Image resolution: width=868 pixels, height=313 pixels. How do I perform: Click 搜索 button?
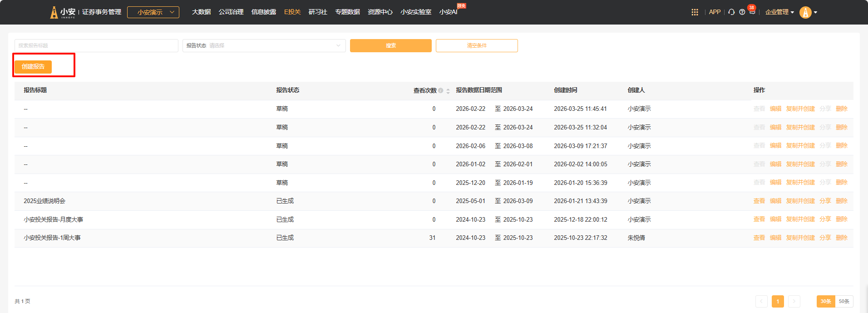[391, 45]
